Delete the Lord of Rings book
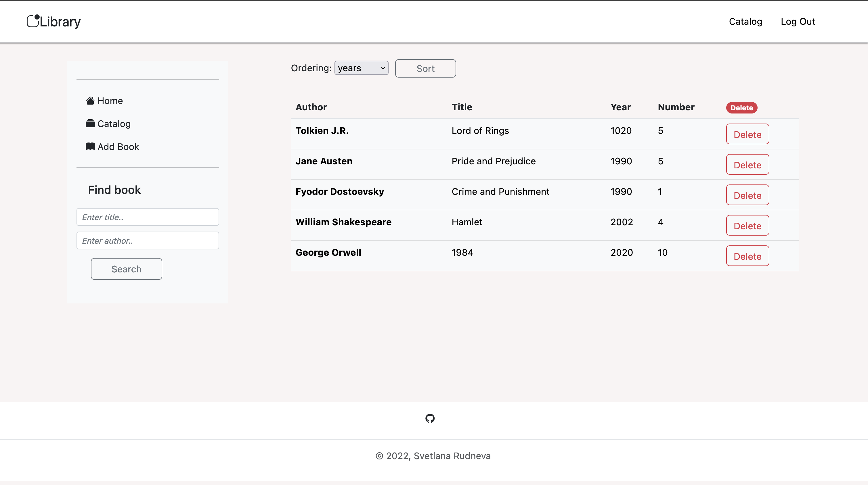This screenshot has height=485, width=868. tap(747, 134)
